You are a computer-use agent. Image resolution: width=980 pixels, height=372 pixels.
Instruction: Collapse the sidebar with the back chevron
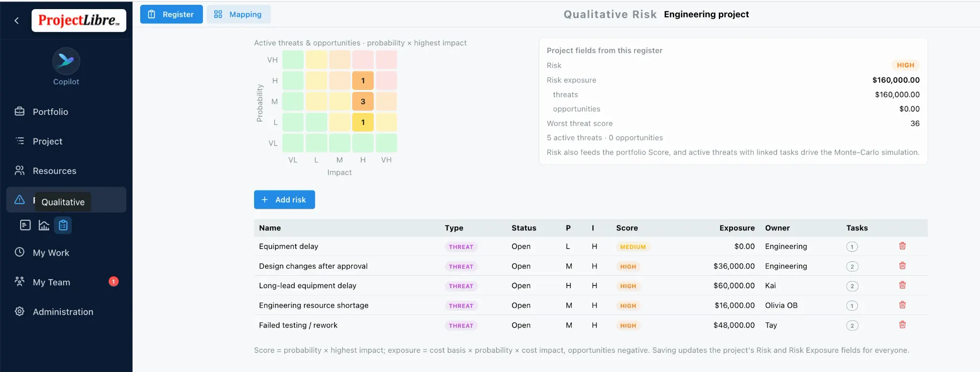(x=17, y=20)
